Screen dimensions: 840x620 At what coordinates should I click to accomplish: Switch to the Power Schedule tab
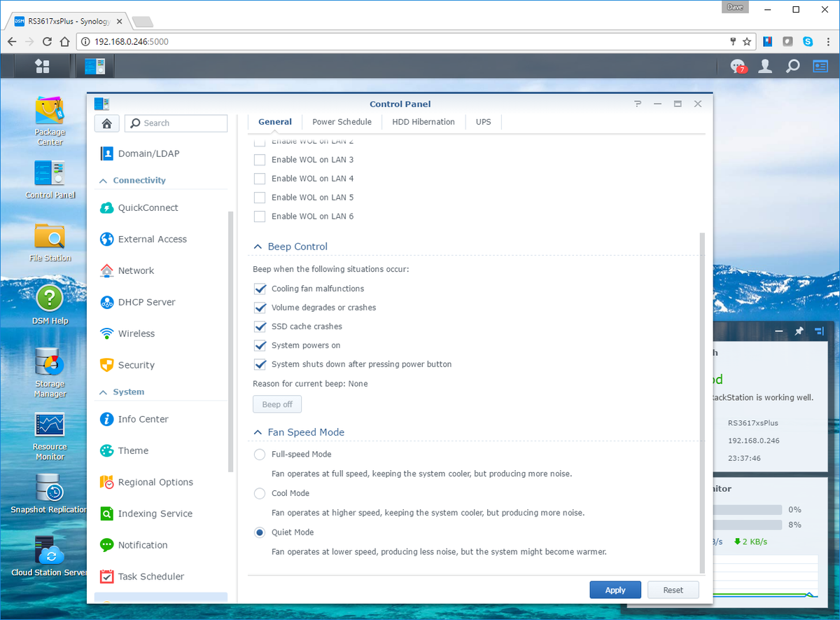pos(342,121)
